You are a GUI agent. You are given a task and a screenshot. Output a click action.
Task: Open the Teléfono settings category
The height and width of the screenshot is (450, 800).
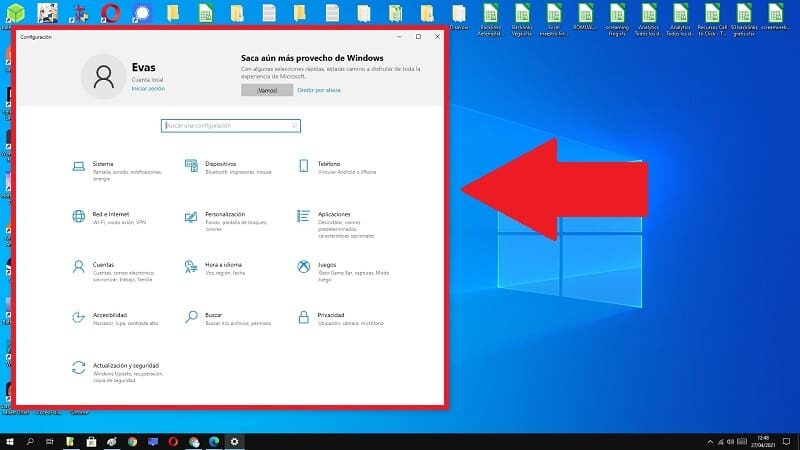(x=337, y=167)
